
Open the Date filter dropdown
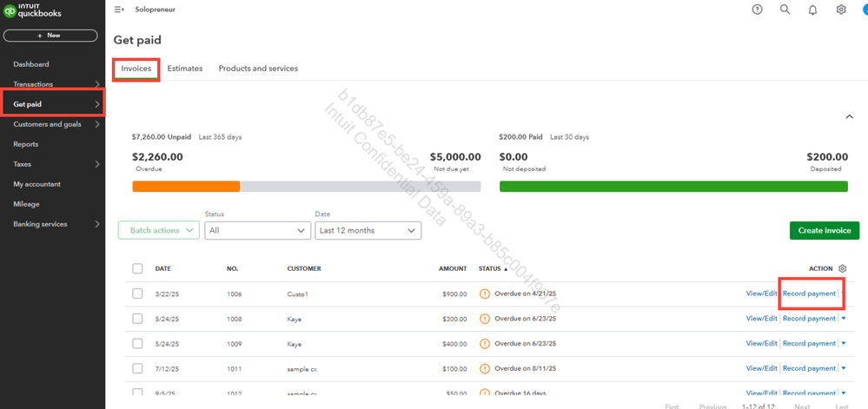(368, 230)
